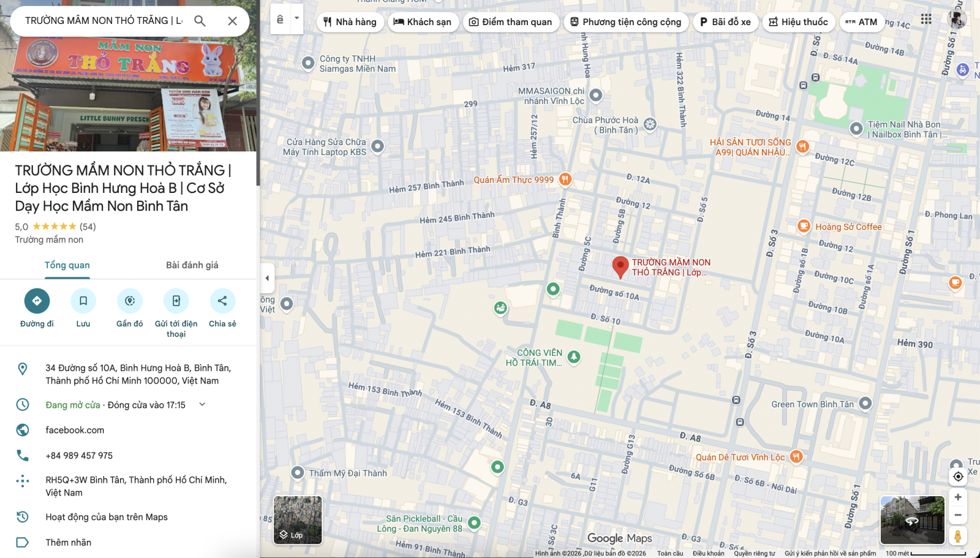The width and height of the screenshot is (980, 558).
Task: Show Phương tiện công cộng on the map
Action: coord(626,22)
